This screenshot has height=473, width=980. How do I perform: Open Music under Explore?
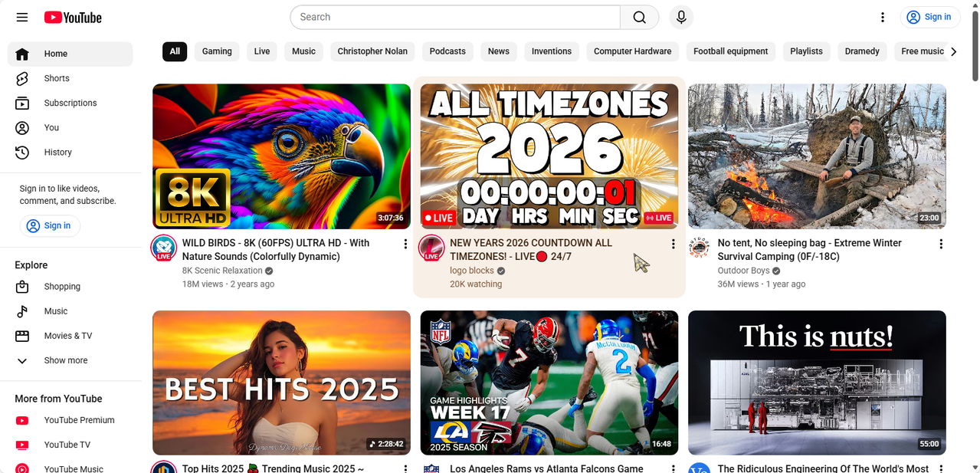(x=70, y=311)
